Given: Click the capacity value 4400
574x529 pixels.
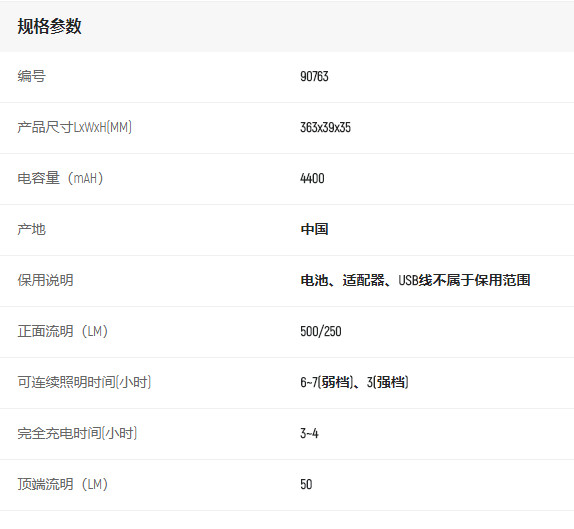Looking at the screenshot, I should 312,178.
